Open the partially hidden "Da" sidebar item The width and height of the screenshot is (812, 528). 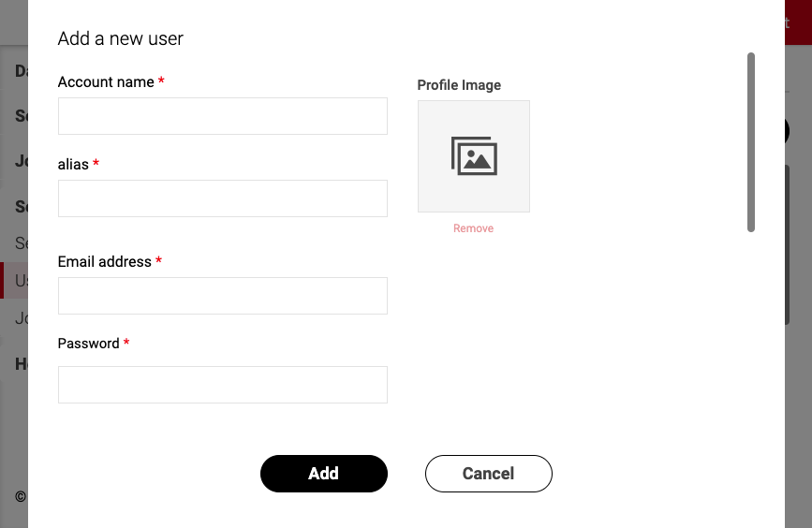(21, 71)
